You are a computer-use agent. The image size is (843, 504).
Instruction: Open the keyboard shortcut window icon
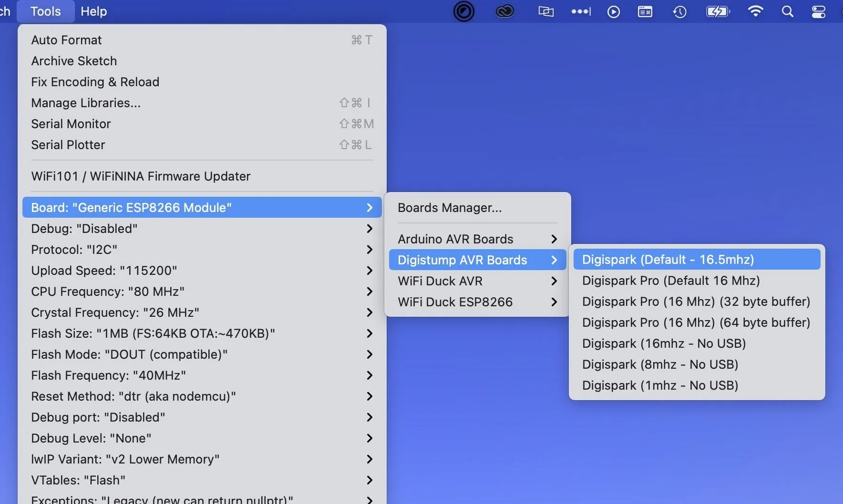[x=645, y=11]
